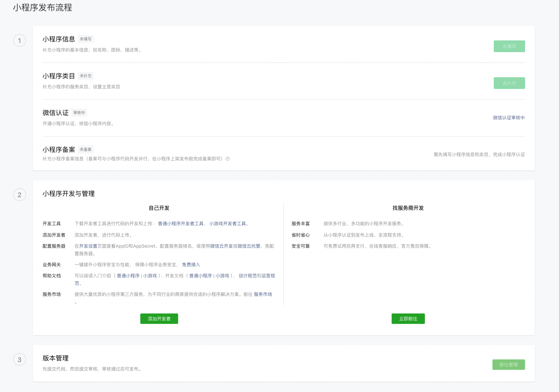Viewport: 559px width, 392px height.
Task: Open 小游戏 link under 入门介绍
Action: pos(150,276)
